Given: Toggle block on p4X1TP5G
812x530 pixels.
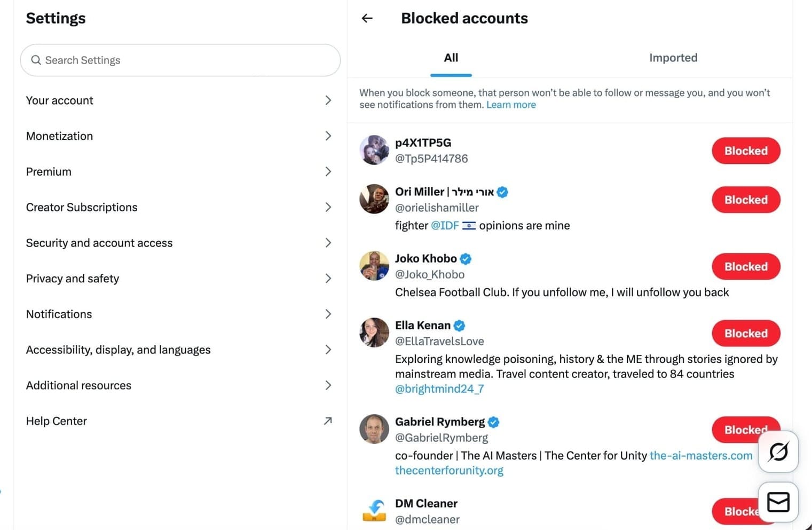Looking at the screenshot, I should 745,151.
